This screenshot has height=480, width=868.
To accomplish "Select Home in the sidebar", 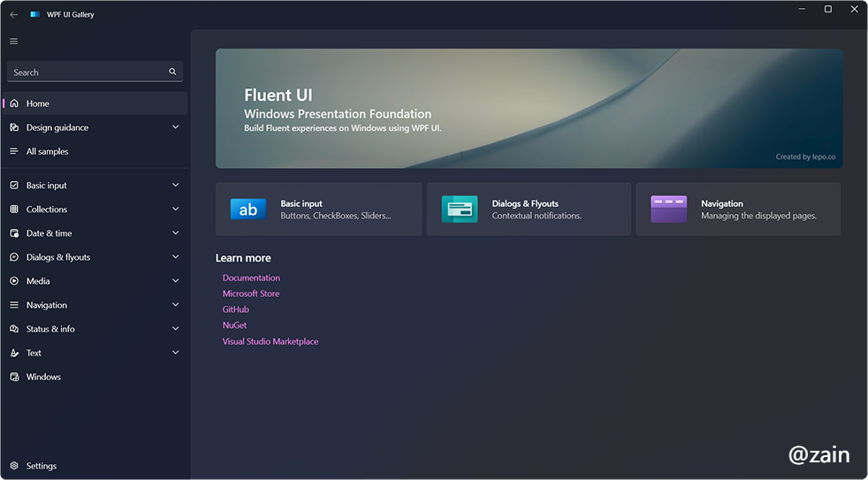I will tap(95, 103).
